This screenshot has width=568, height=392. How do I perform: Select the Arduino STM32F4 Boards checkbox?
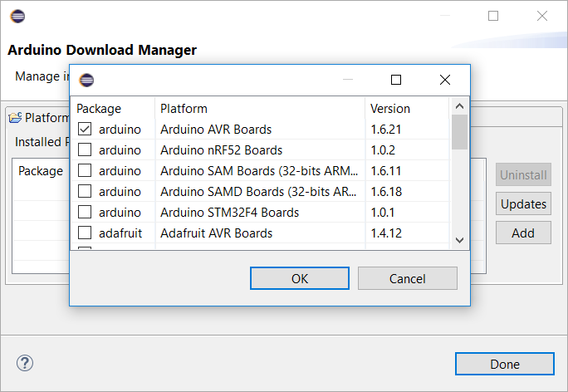point(85,212)
